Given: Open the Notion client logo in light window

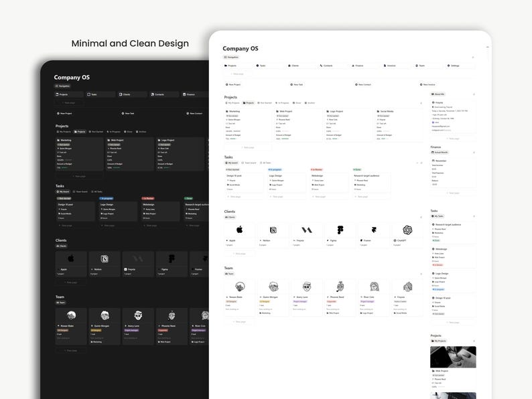Looking at the screenshot, I should (273, 230).
